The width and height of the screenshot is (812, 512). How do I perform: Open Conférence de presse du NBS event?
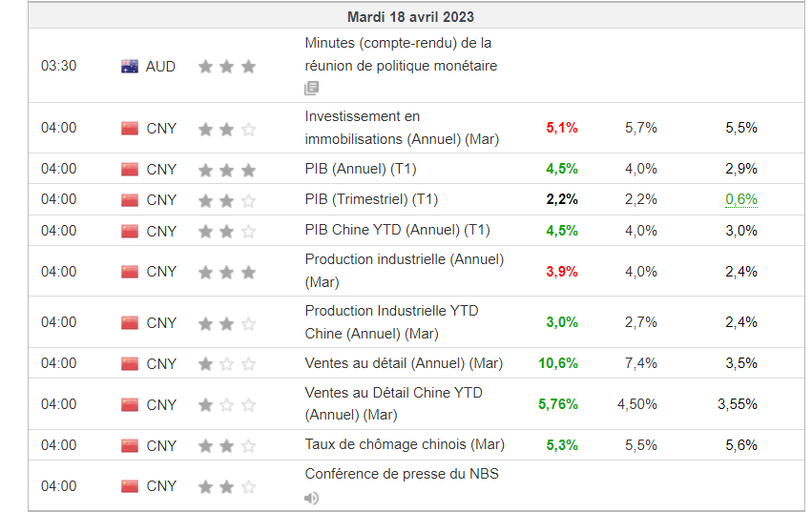point(402,474)
